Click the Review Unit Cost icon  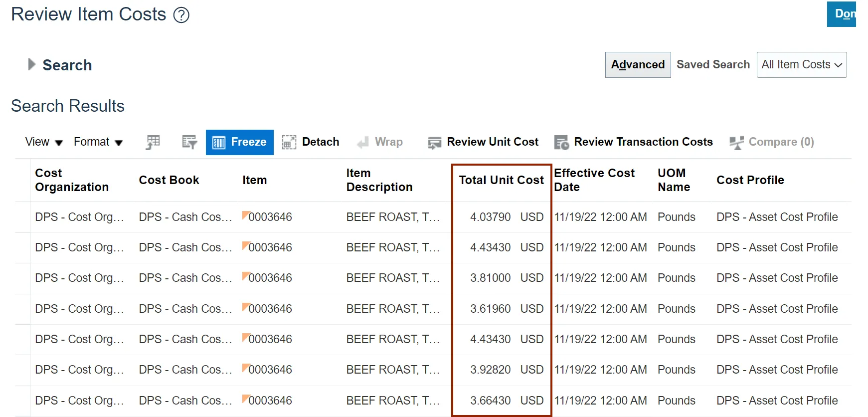(435, 143)
